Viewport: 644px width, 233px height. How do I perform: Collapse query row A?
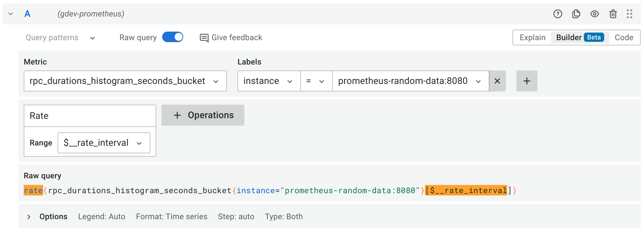point(11,14)
